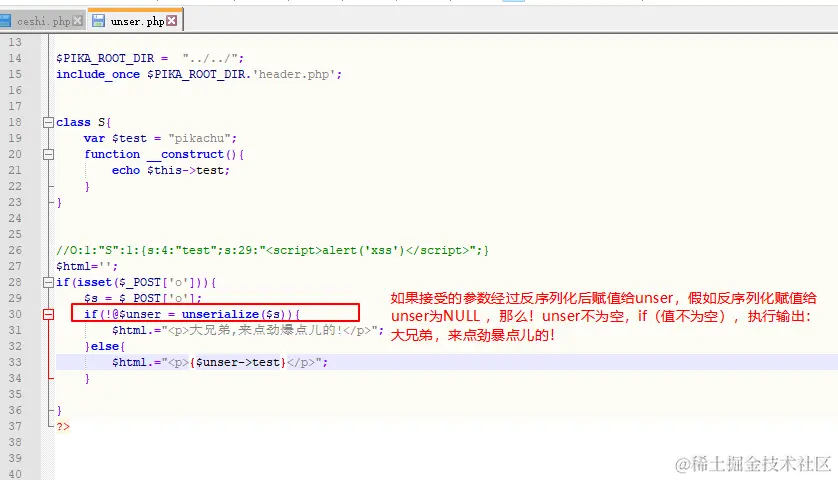Image resolution: width=838 pixels, height=480 pixels.
Task: Click {$unser->test} on line 33
Action: 238,362
